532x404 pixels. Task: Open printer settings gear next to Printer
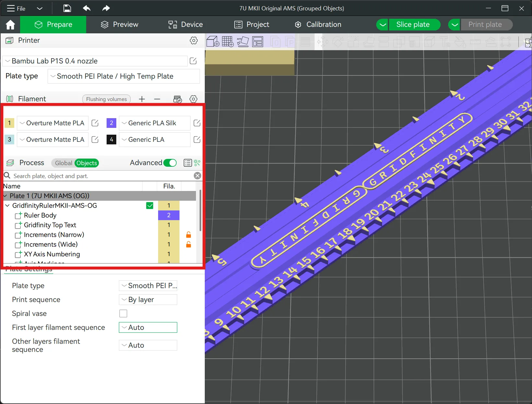[x=193, y=40]
